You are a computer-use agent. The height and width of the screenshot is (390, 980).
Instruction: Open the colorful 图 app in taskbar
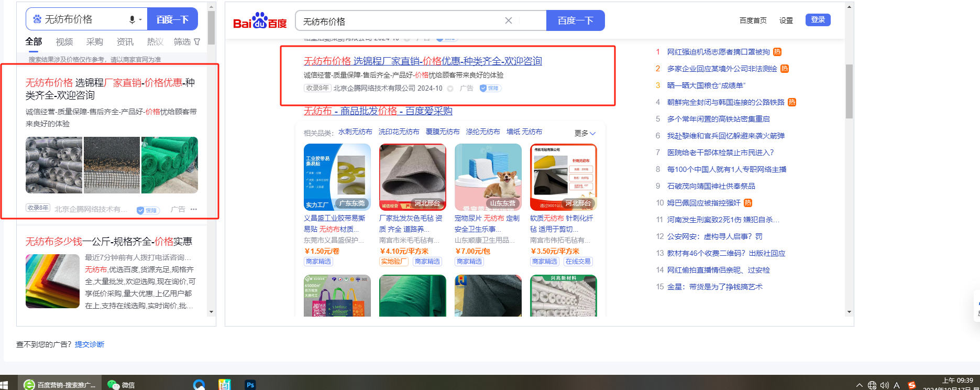tap(225, 385)
